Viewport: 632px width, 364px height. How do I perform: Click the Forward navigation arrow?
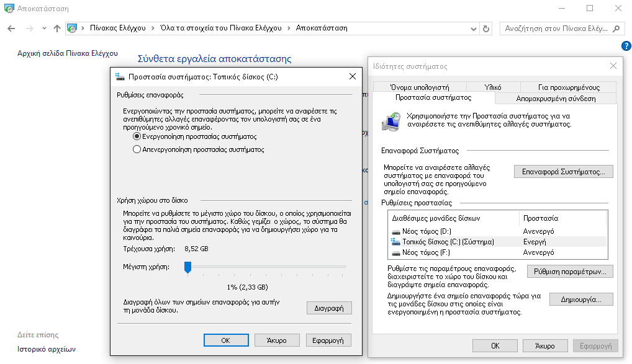tap(29, 28)
